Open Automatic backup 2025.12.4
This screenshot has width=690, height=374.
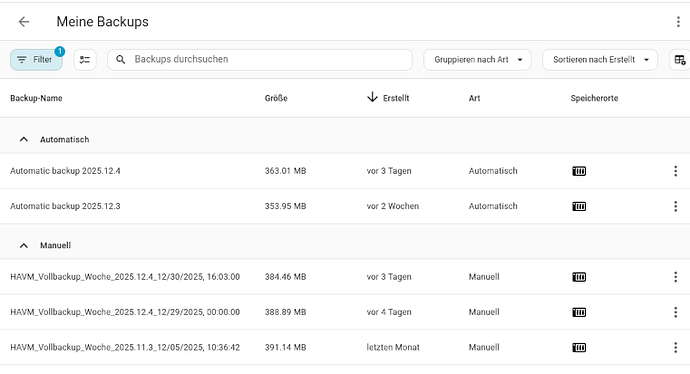pyautogui.click(x=65, y=171)
